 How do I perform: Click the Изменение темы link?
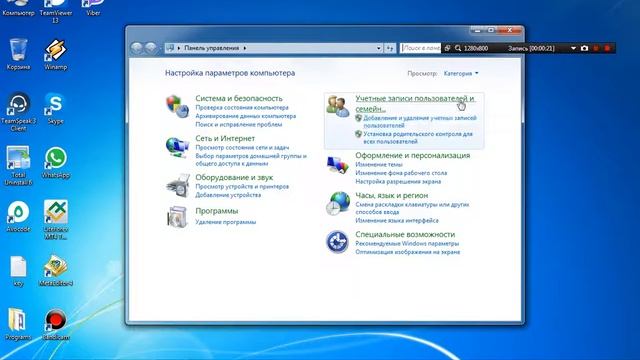pyautogui.click(x=379, y=164)
